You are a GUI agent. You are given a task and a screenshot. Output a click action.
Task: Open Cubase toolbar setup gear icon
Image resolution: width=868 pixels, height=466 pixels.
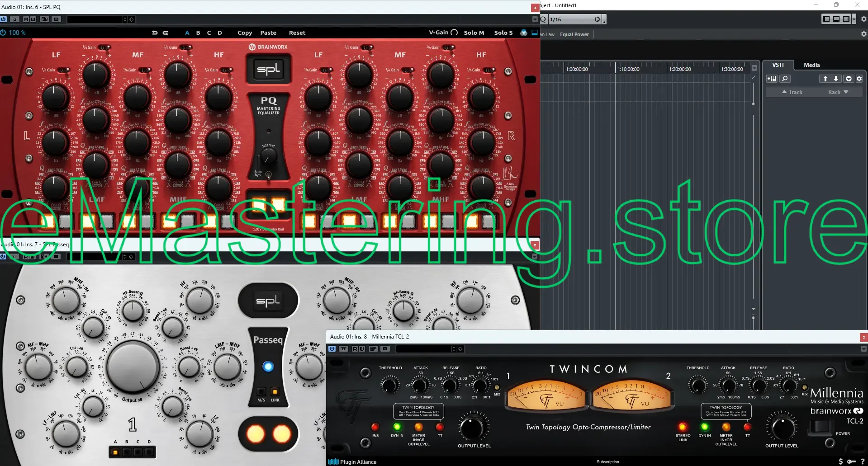(x=863, y=19)
